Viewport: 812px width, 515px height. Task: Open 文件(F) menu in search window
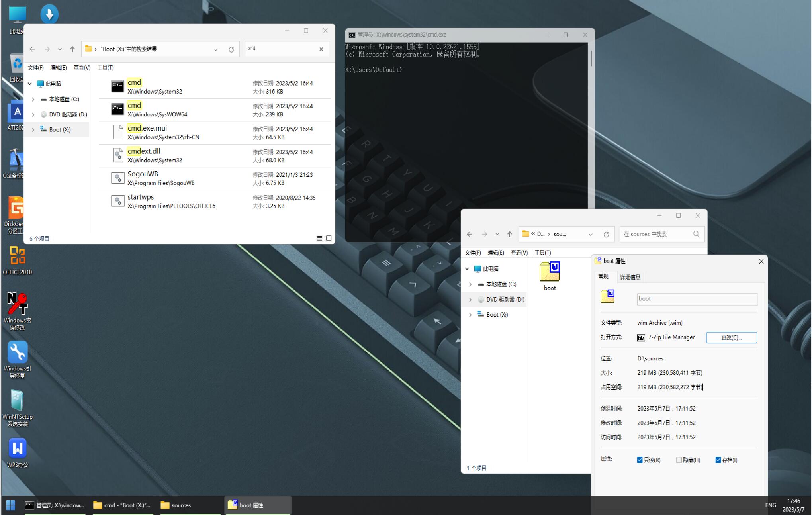[35, 68]
